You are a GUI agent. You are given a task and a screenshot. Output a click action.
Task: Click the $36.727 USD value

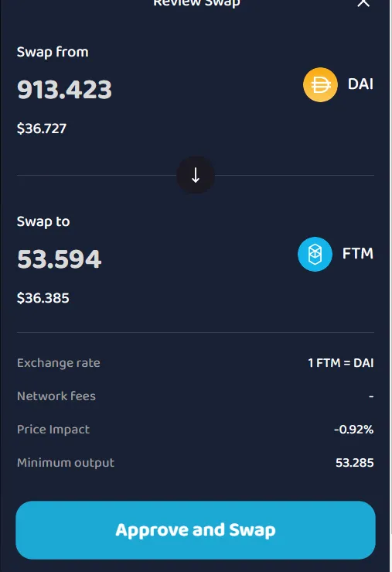coord(42,128)
